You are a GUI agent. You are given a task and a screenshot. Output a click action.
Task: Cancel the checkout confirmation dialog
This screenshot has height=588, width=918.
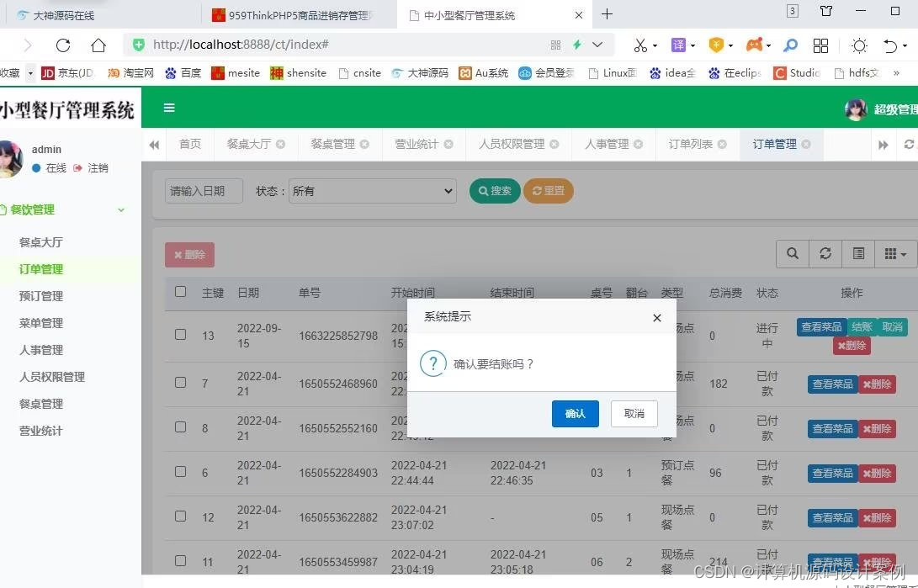[x=634, y=414]
